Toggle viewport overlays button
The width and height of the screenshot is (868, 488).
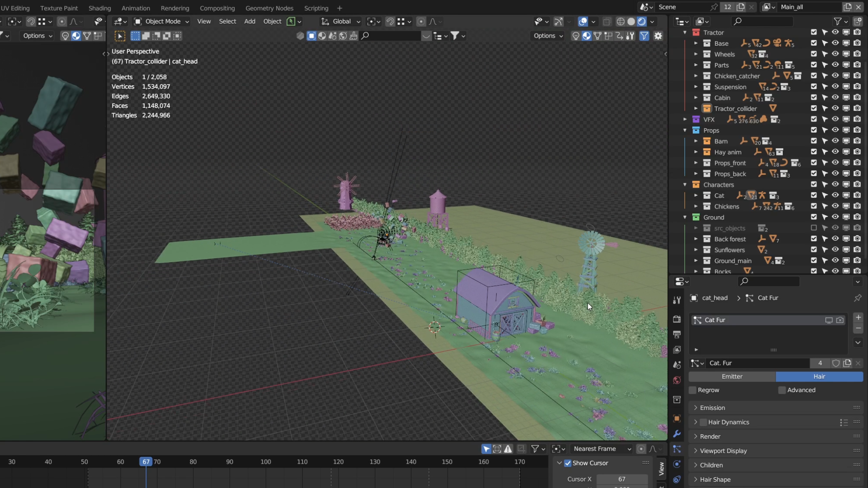tap(583, 21)
